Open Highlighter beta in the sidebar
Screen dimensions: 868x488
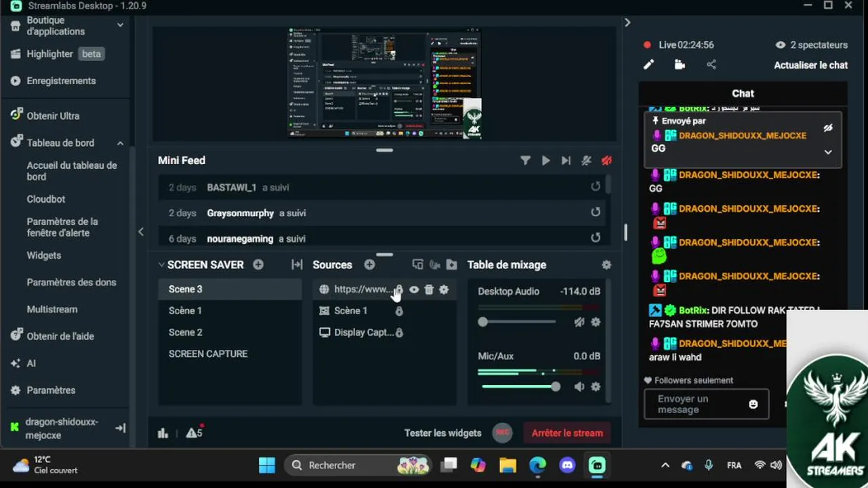click(57, 54)
